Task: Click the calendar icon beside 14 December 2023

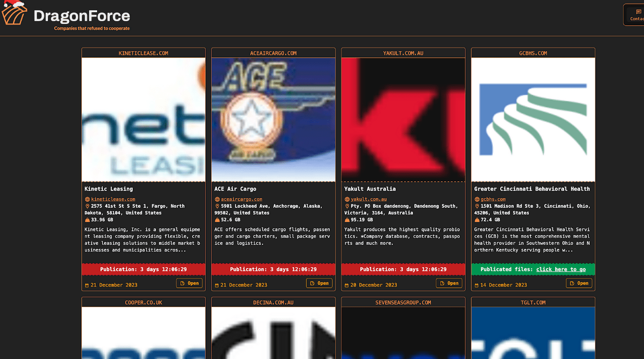Action: point(477,285)
